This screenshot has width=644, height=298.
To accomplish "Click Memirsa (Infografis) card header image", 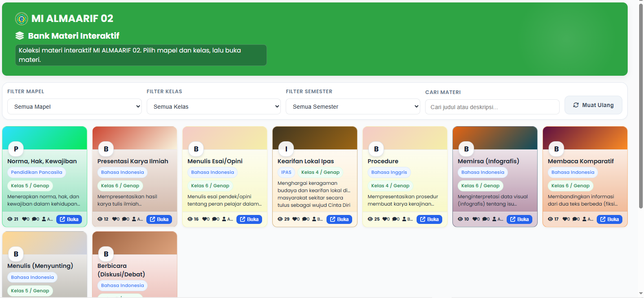I will coord(495,138).
